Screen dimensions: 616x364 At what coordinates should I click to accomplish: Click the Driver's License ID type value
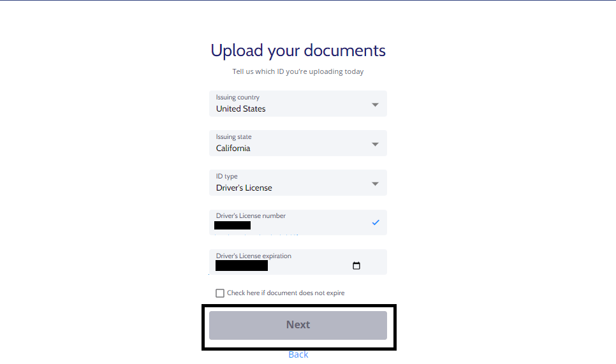pyautogui.click(x=244, y=187)
